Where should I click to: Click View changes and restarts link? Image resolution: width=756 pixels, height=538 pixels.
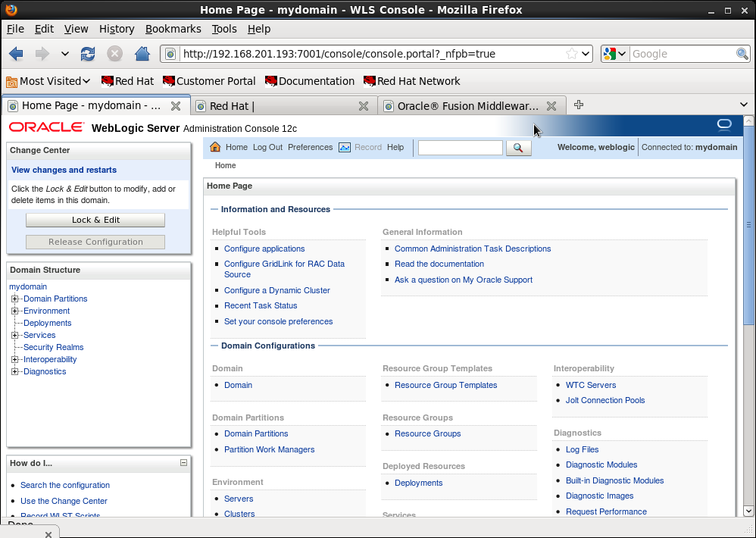(x=64, y=170)
